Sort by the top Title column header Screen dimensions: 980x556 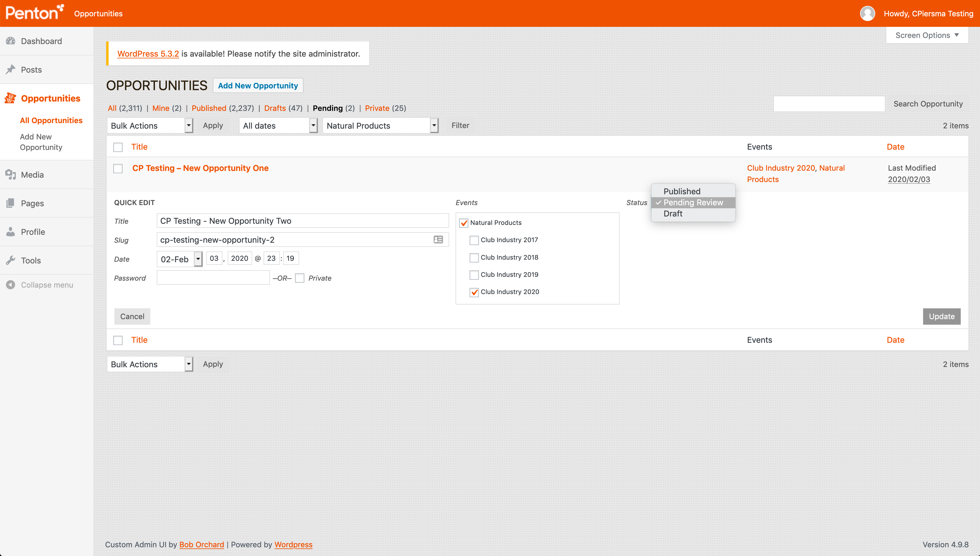pyautogui.click(x=139, y=147)
